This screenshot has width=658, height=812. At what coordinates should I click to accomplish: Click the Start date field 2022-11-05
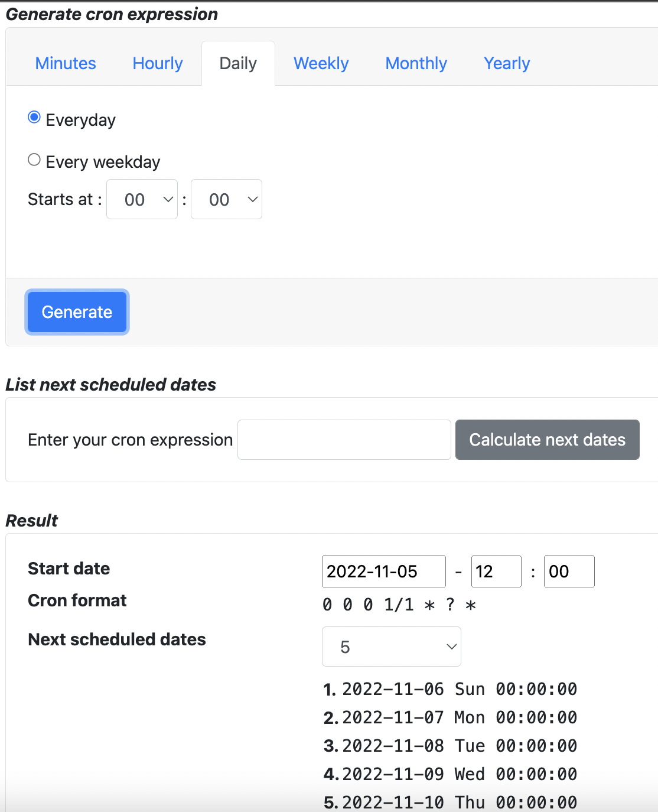[384, 571]
